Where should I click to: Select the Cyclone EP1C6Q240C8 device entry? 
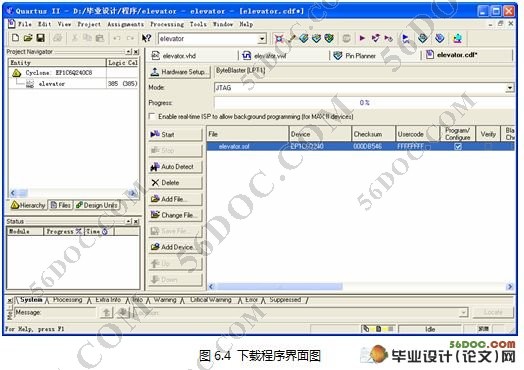[58, 73]
